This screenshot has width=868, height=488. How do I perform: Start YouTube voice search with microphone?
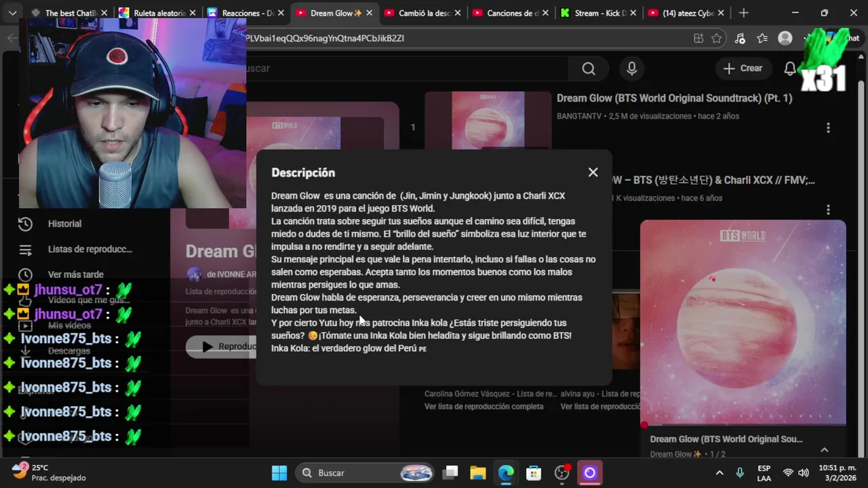(x=632, y=68)
